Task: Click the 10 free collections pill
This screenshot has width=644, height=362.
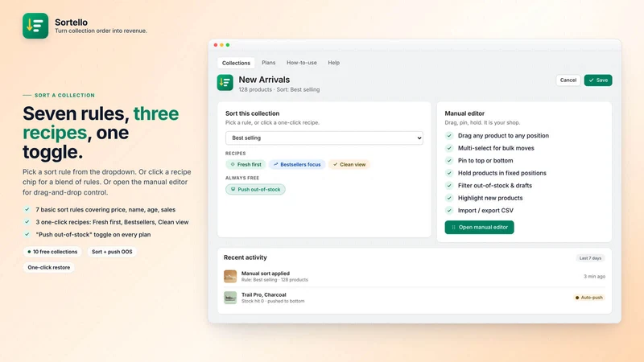Action: (x=52, y=252)
